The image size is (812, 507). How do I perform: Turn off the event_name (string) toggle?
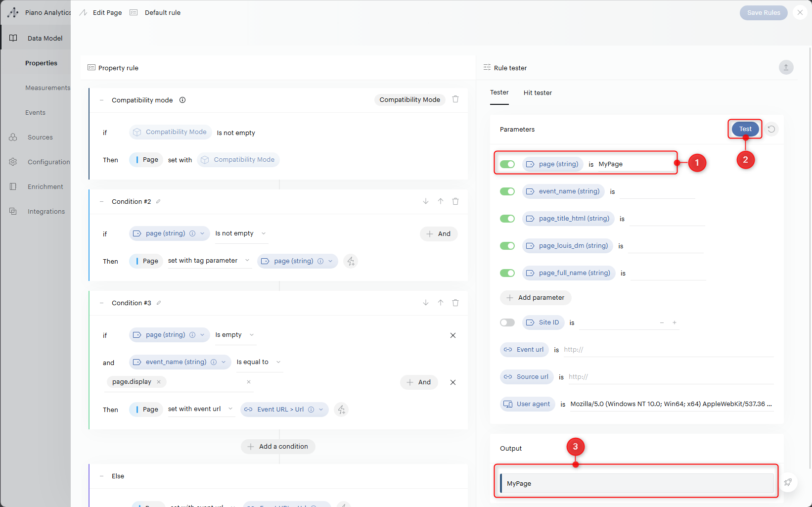507,191
